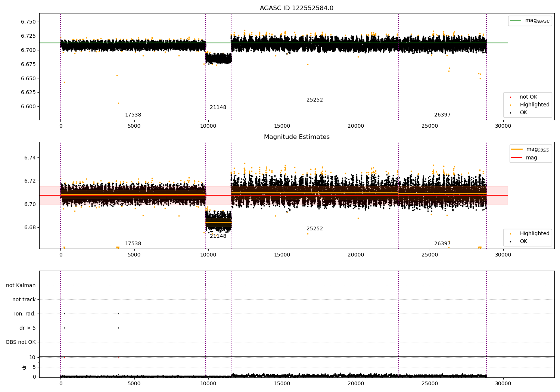
Task: Click the 6.750 y-axis tick label
Action: 28,22
